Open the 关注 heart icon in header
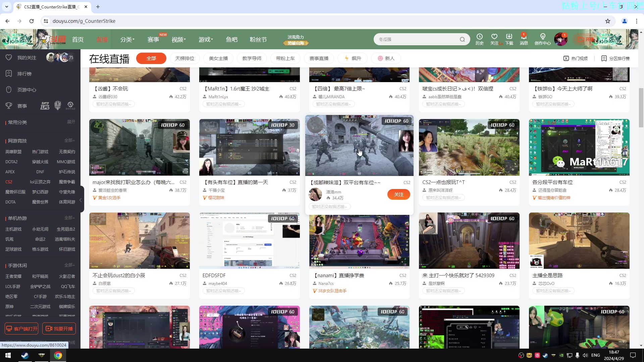This screenshot has height=362, width=644. point(494,37)
